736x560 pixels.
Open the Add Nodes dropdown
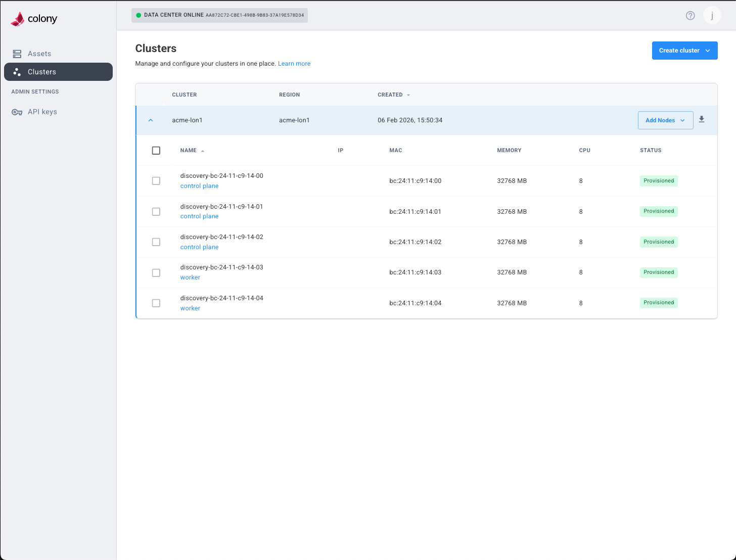(665, 120)
